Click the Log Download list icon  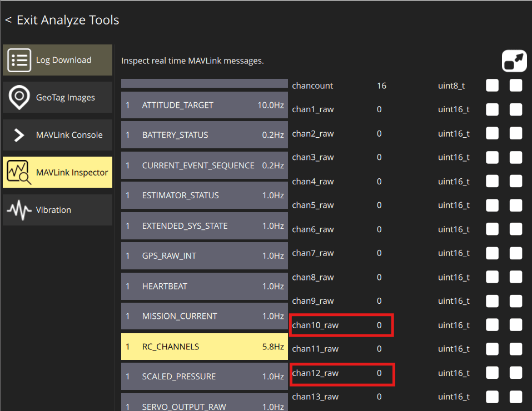coord(19,60)
